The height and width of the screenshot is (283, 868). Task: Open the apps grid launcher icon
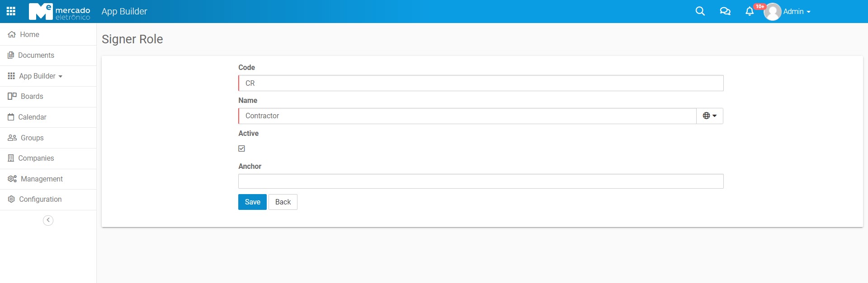[x=11, y=11]
